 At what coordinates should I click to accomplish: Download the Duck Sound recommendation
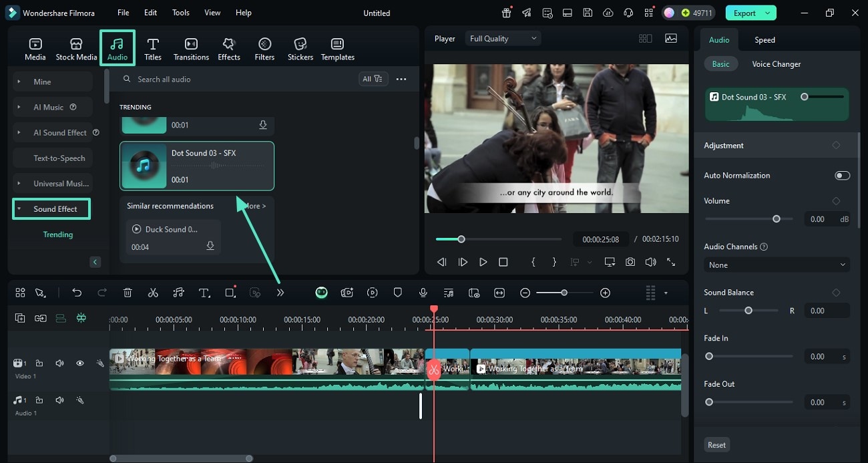(210, 247)
